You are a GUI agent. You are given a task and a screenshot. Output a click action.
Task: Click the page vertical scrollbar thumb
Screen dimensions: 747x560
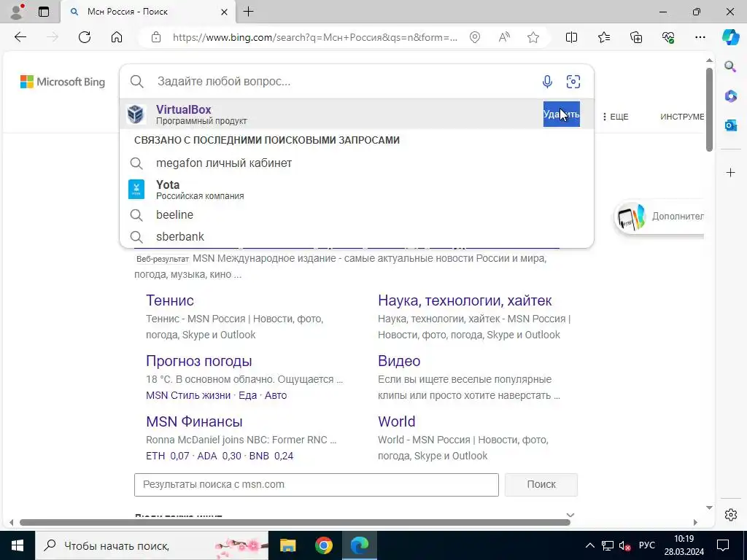point(709,109)
